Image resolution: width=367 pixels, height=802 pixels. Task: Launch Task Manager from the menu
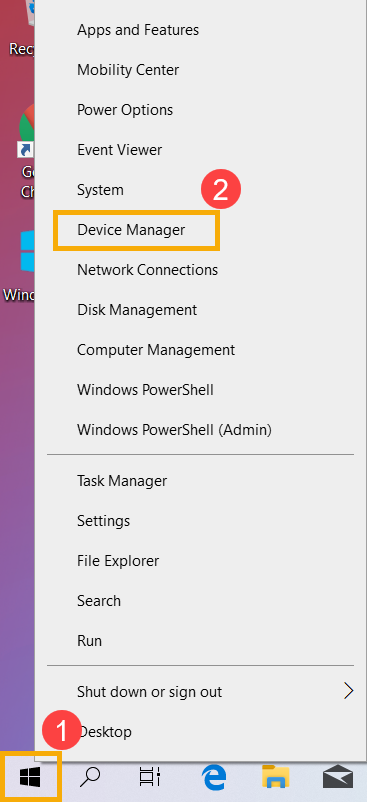tap(122, 481)
